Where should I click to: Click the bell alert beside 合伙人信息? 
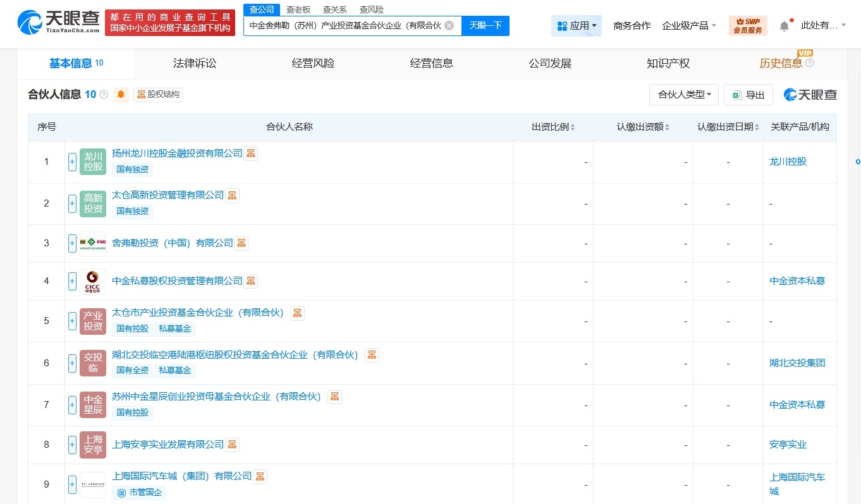click(121, 94)
